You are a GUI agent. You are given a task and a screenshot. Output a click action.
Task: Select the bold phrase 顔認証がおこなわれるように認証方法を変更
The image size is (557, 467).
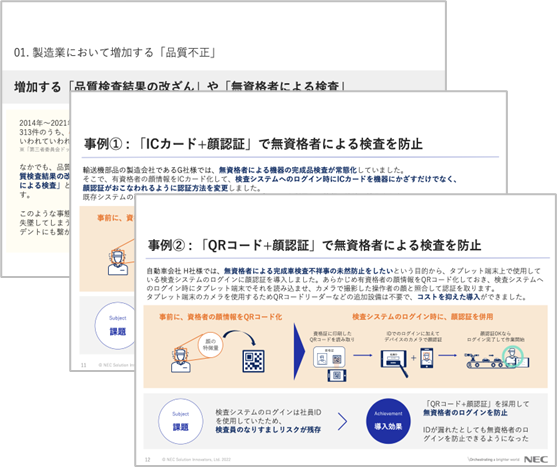click(x=155, y=188)
